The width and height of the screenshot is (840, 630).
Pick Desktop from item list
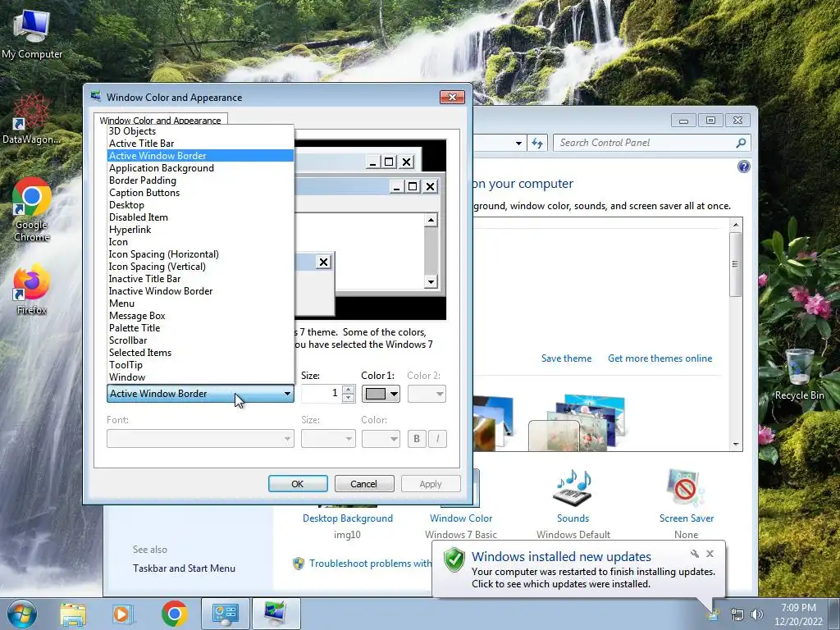coord(200,205)
